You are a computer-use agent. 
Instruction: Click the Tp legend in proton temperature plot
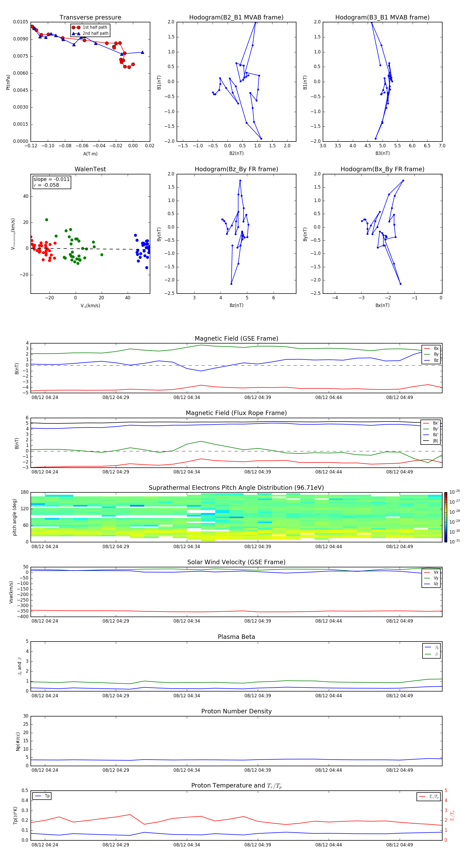point(42,796)
